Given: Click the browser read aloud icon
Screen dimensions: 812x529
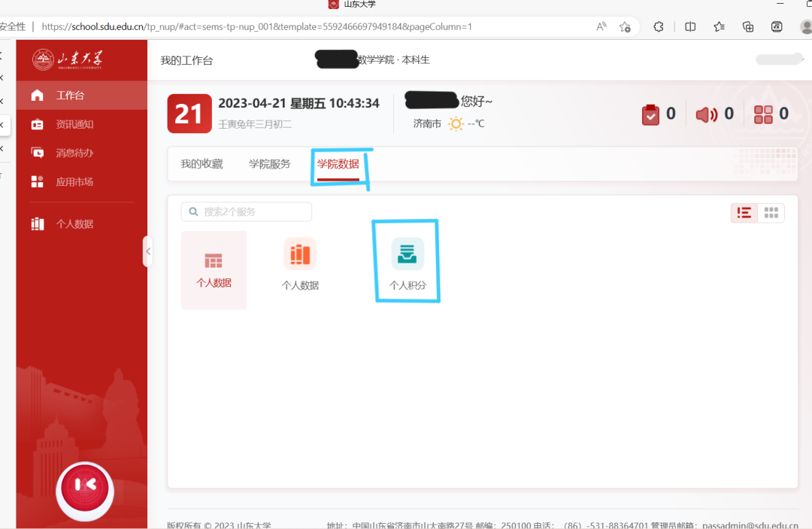Looking at the screenshot, I should pyautogui.click(x=601, y=26).
